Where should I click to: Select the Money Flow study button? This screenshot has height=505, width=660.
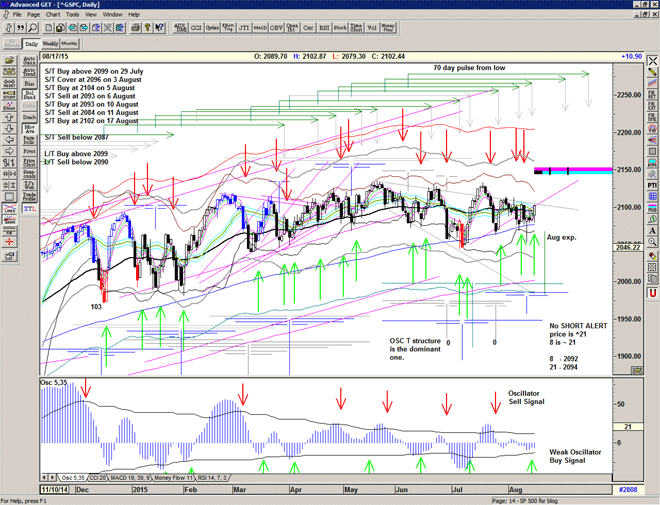(386, 29)
